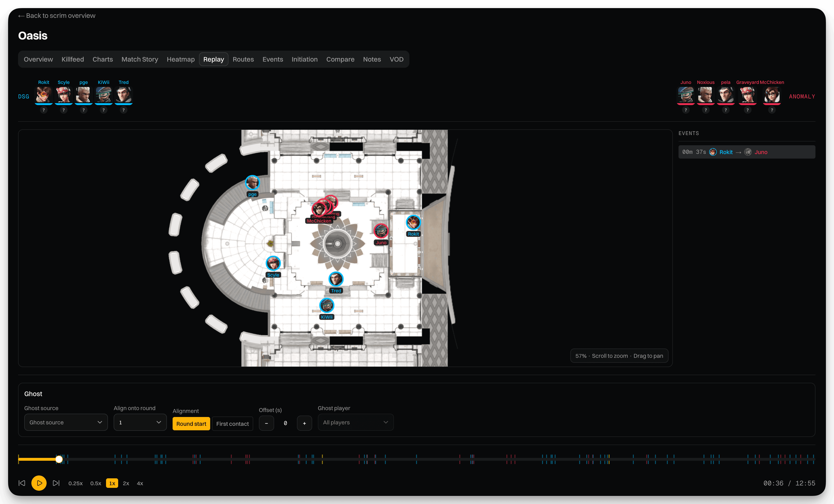Open the Align onto round dropdown
Screen dimensions: 834x504
coord(140,422)
